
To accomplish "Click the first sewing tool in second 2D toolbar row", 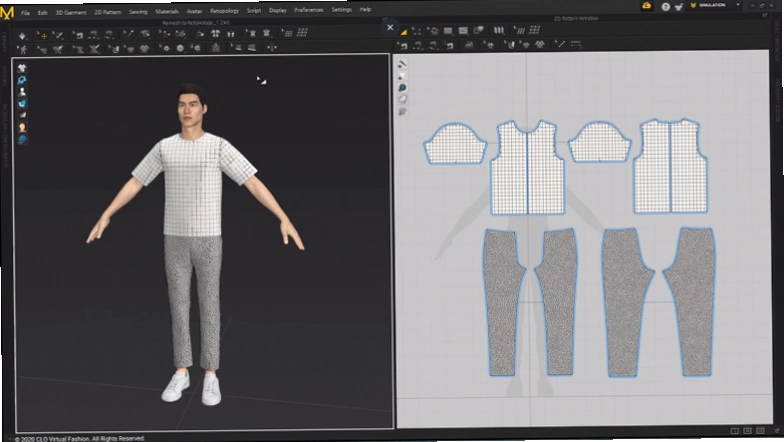I will pyautogui.click(x=403, y=46).
